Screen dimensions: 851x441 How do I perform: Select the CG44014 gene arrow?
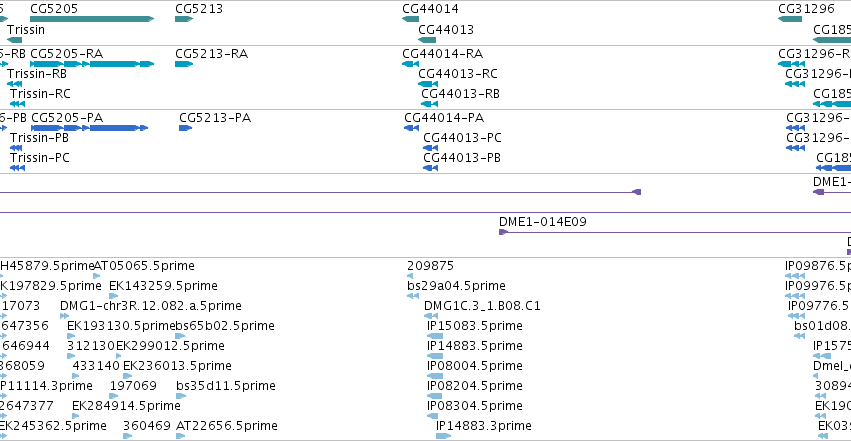click(411, 19)
